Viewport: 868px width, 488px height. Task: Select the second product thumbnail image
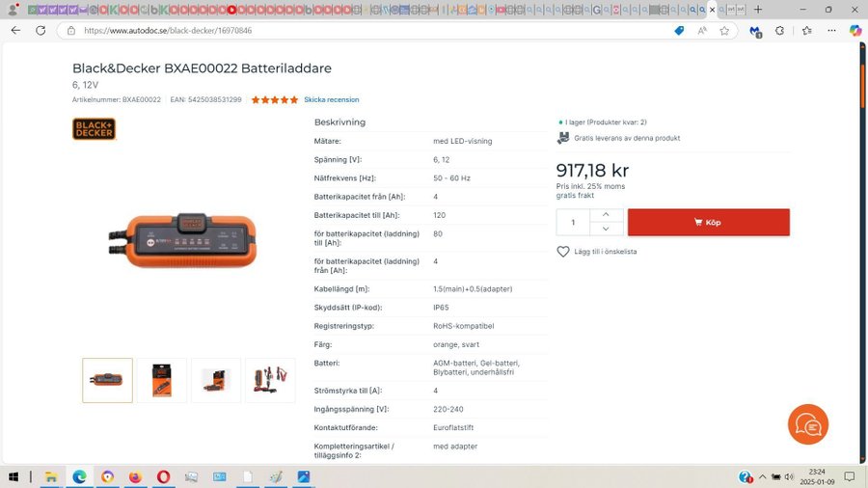point(161,380)
